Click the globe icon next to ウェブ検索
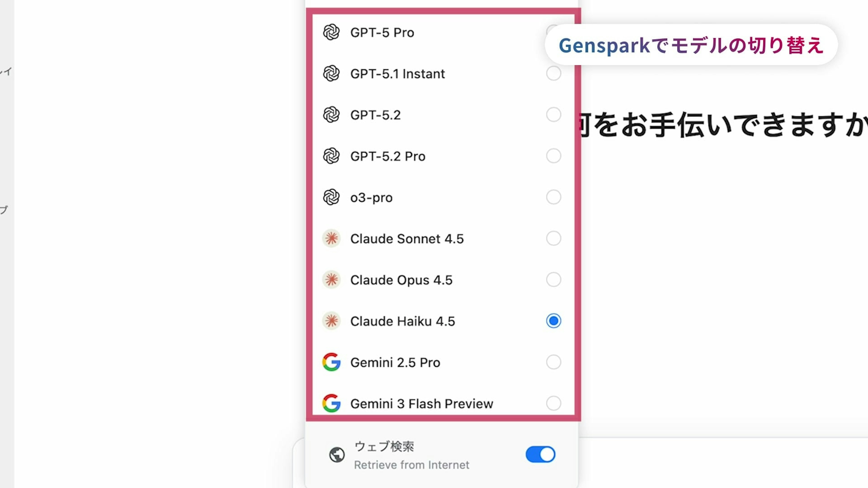 (x=337, y=455)
